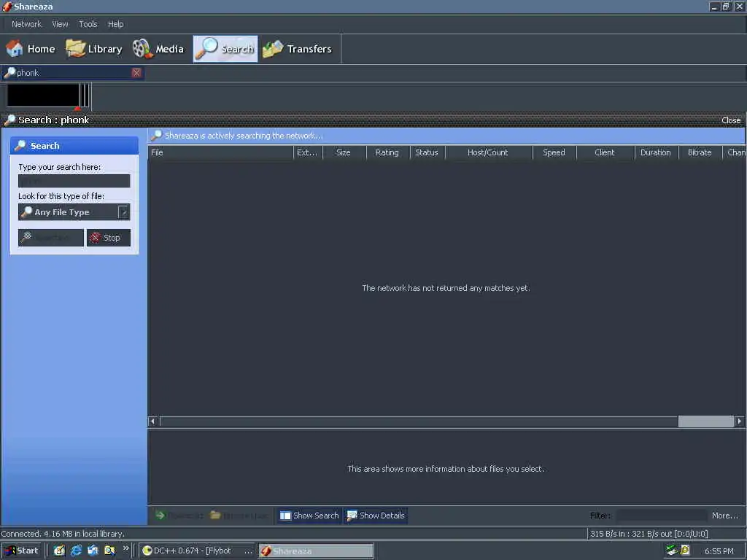Open the Media player view
Screen dimensions: 747x560
(158, 49)
